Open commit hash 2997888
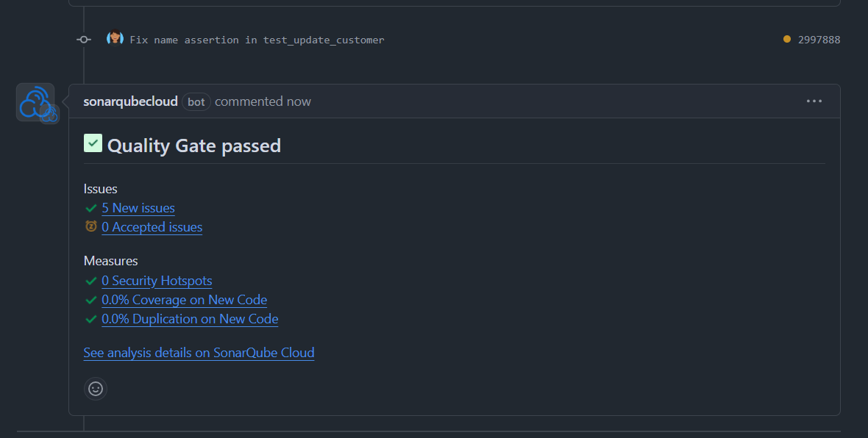This screenshot has height=438, width=868. coord(819,40)
